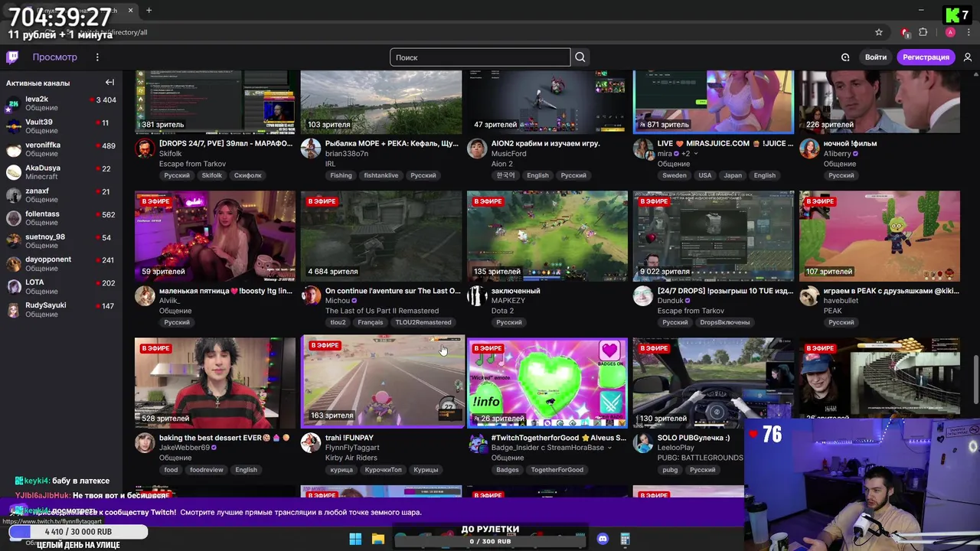This screenshot has height=551, width=980.
Task: Open MusicFord channel avatar
Action: (477, 148)
